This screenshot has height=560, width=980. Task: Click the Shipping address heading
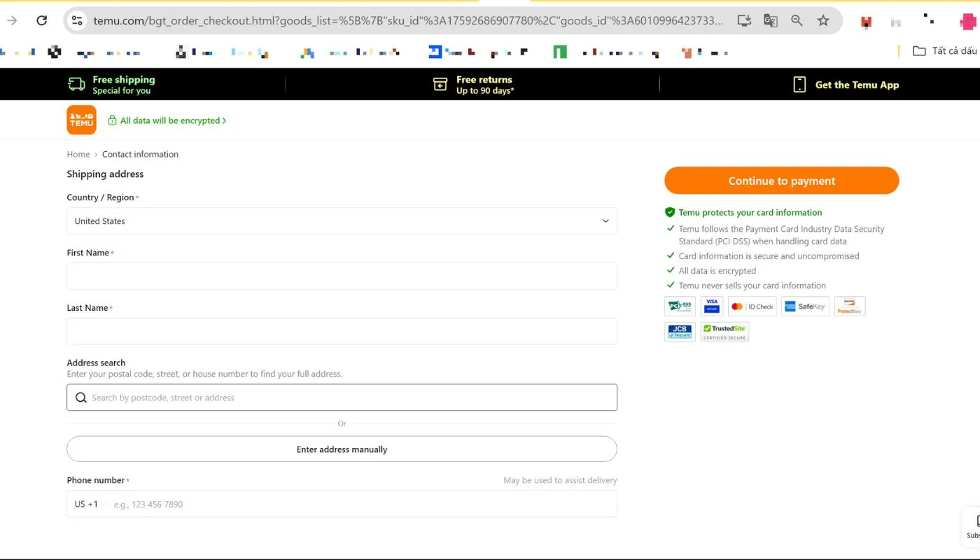[x=105, y=174]
